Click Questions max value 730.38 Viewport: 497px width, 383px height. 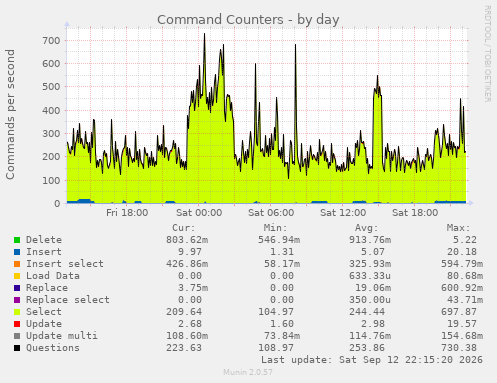click(459, 348)
